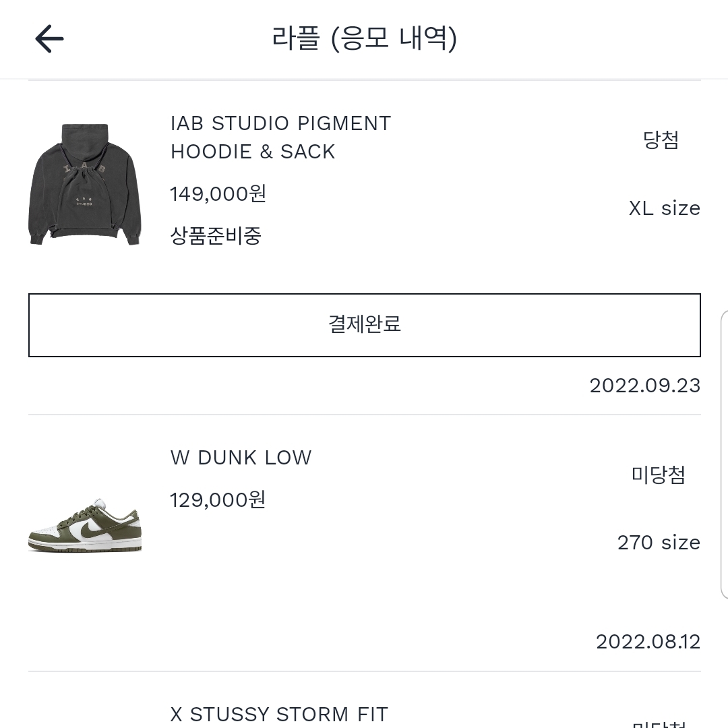Click the XL size label
The image size is (728, 728).
(x=665, y=208)
